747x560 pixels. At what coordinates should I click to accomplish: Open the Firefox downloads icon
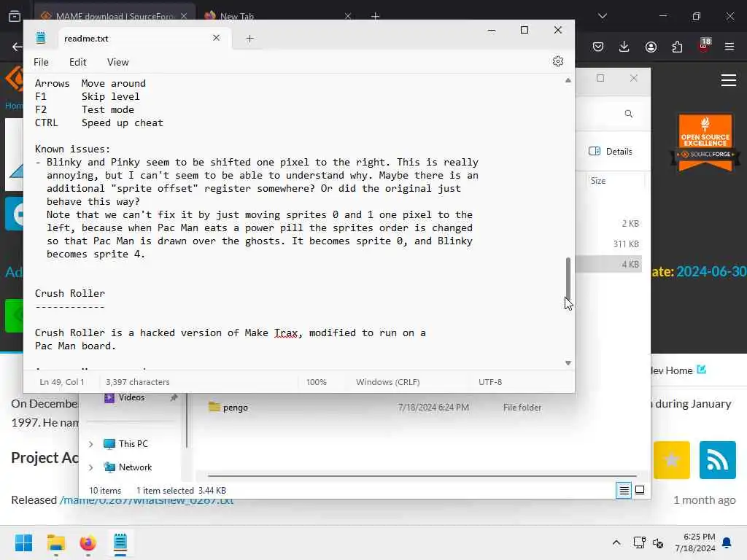point(624,47)
